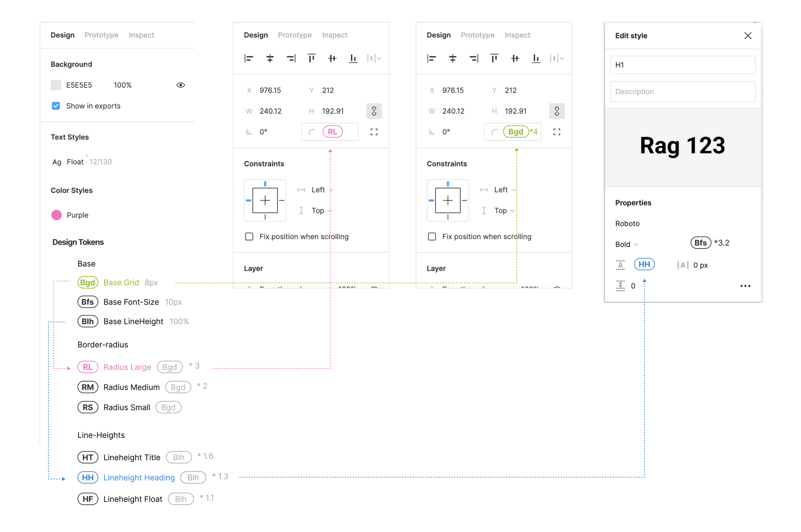Click align bottom icon in third panel

[x=536, y=59]
